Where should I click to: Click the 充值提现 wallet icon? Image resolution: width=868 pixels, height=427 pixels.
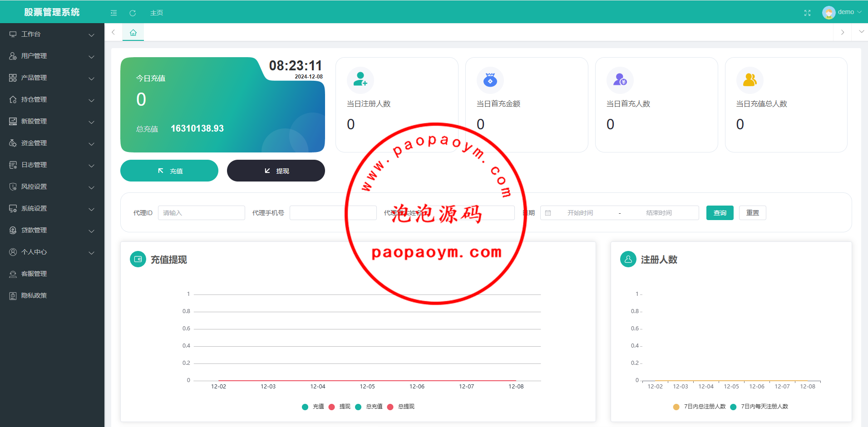tap(138, 259)
